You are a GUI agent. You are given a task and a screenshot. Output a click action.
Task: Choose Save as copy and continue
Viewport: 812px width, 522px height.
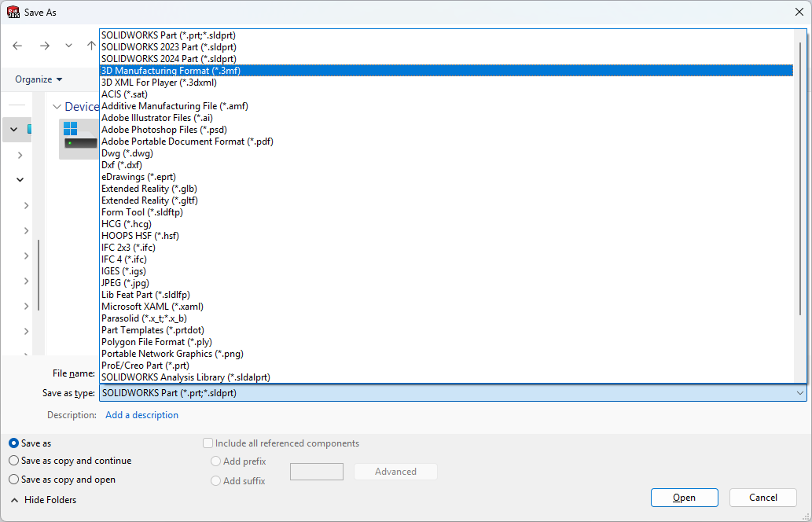coord(14,461)
